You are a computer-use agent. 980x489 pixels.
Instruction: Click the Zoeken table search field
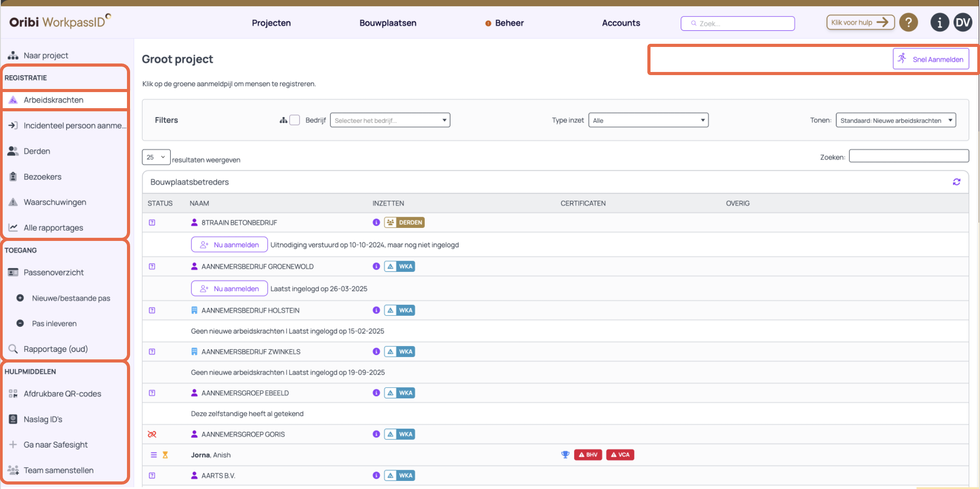point(908,156)
